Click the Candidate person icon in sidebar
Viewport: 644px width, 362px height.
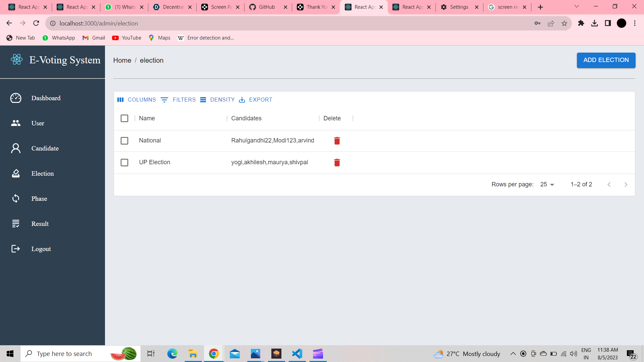pos(16,148)
